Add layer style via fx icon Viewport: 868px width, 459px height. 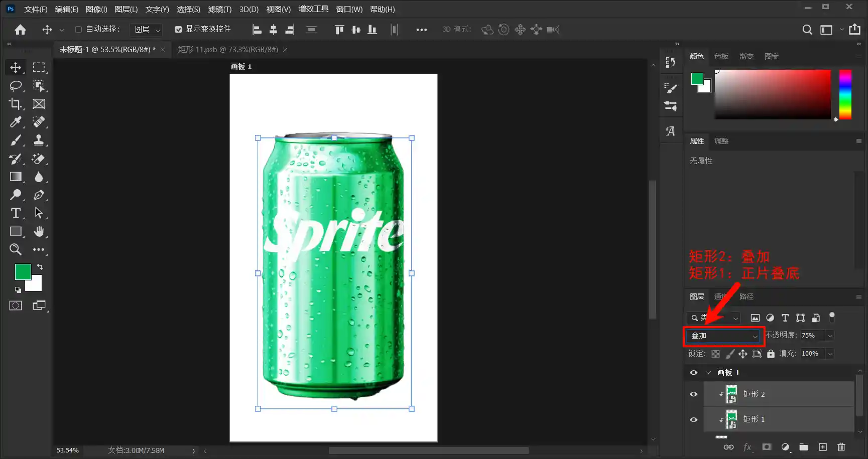(747, 447)
